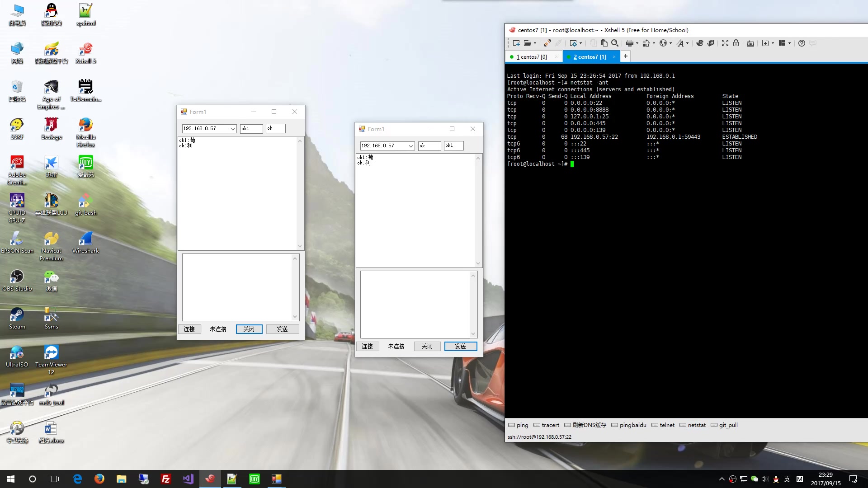The width and height of the screenshot is (868, 488).
Task: Click the 发送 button in right Form1
Action: 460,347
